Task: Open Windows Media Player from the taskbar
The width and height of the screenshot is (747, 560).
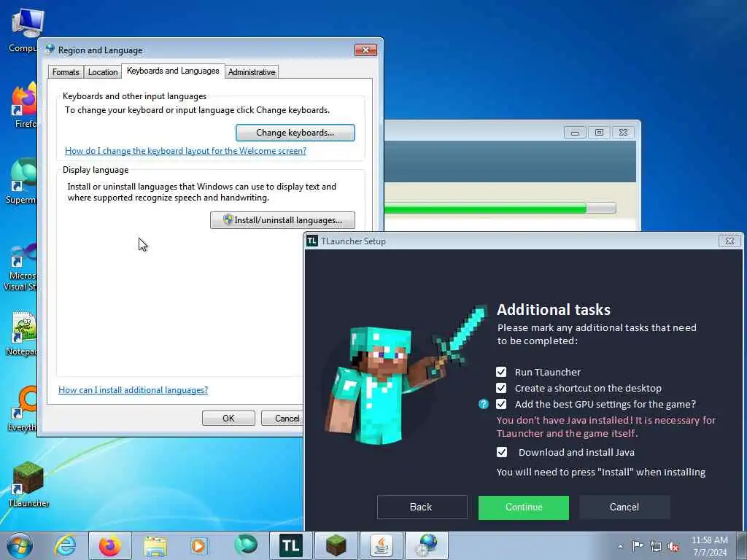Action: pyautogui.click(x=199, y=545)
